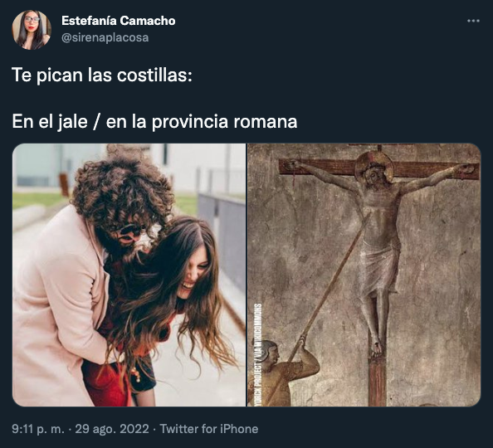This screenshot has width=493, height=448.
Task: Click the @sirenaplacosa handle
Action: point(105,37)
